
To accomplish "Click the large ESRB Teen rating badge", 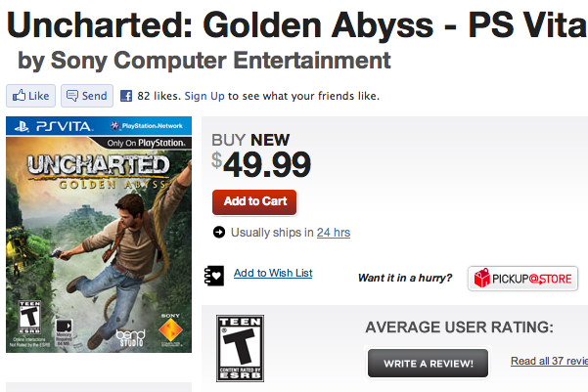I will [x=240, y=347].
